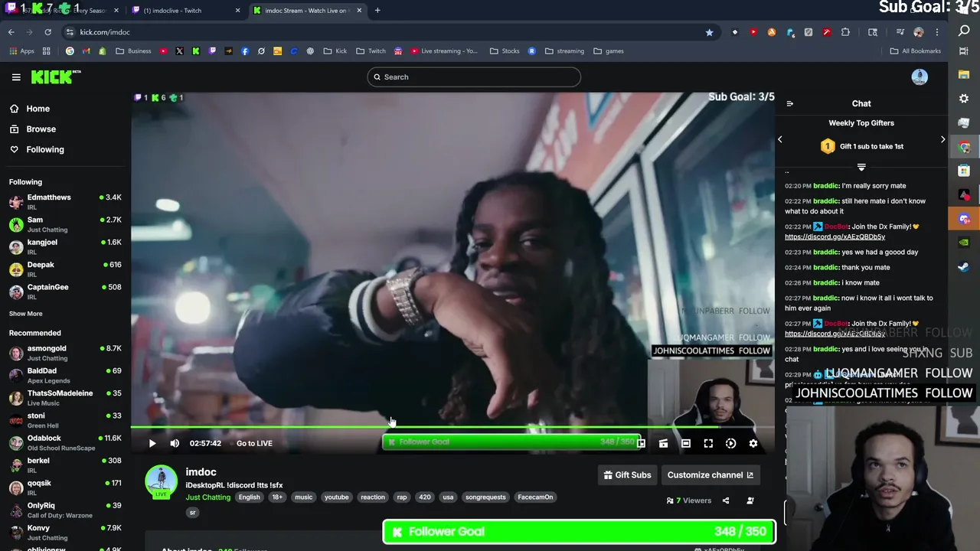The width and height of the screenshot is (980, 551).
Task: Enter fullscreen mode in player
Action: [x=708, y=443]
